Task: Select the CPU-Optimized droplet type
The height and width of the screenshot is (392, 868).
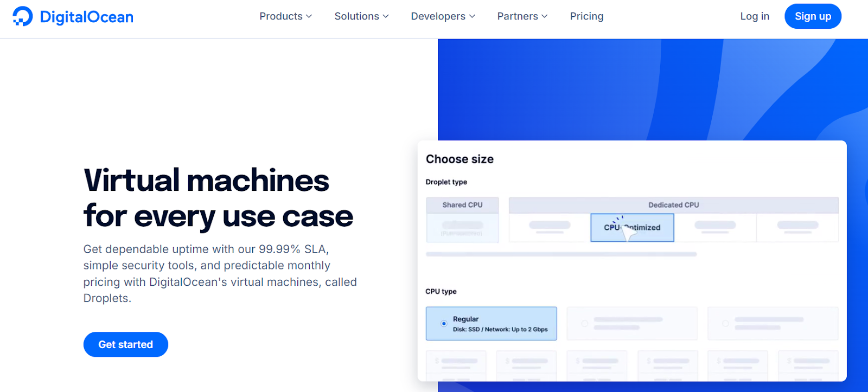Action: coord(632,227)
